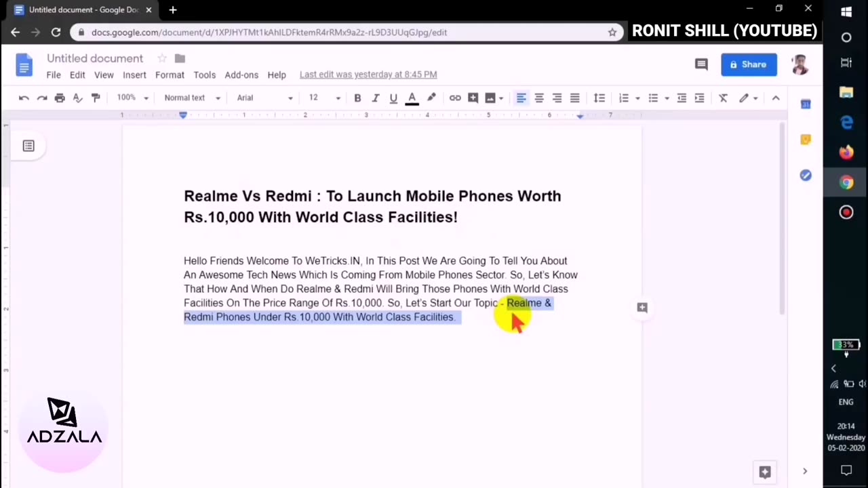868x488 pixels.
Task: Open the comment history icon
Action: (701, 64)
